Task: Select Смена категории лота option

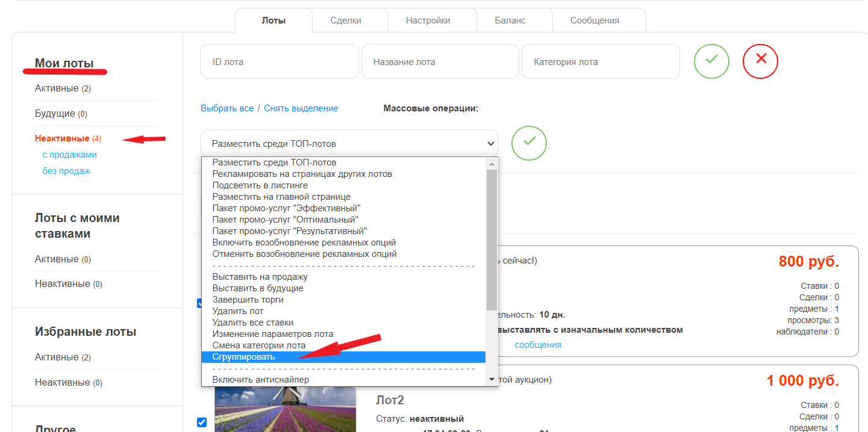Action: [x=343, y=345]
